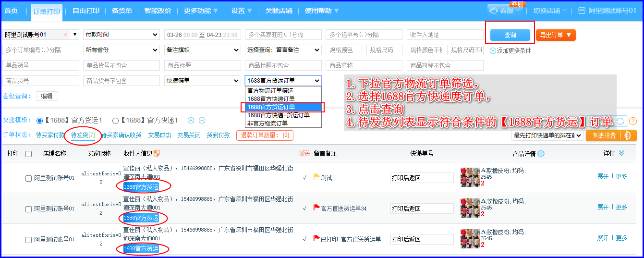Open the 最先打印快递单的排在前 sort dropdown

547,135
